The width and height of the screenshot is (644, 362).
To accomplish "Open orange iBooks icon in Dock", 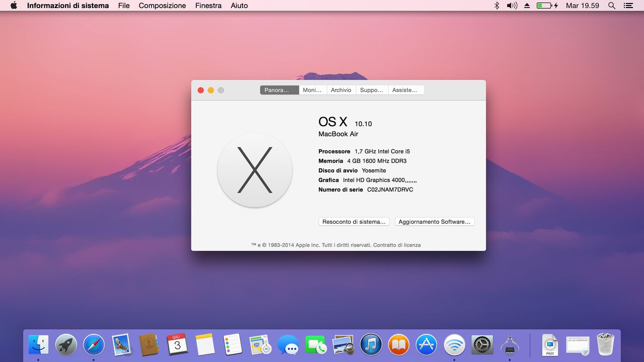I will [398, 345].
